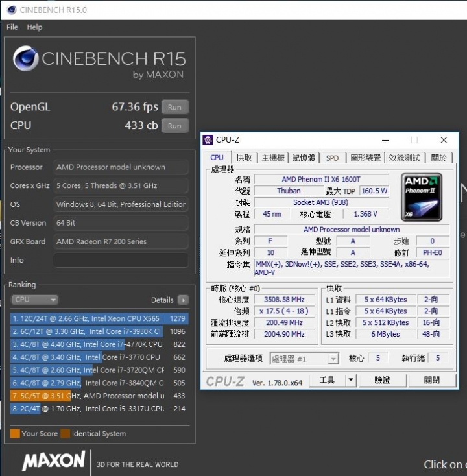Open the Help menu in Cinebench
This screenshot has width=467, height=476.
tap(34, 27)
